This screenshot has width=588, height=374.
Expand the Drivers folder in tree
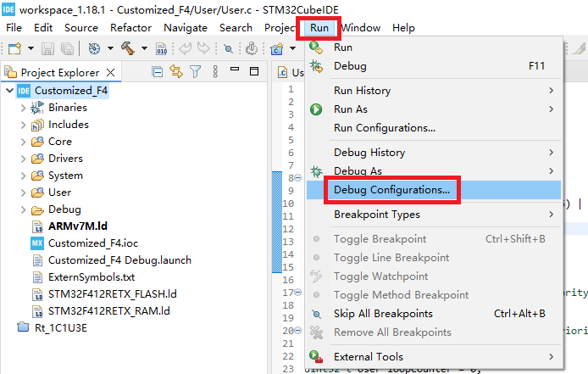23,159
